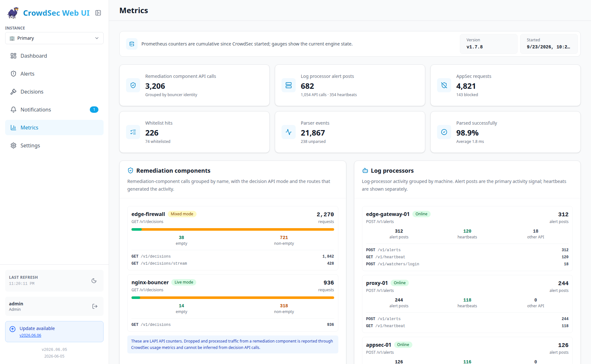This screenshot has width=591, height=364.
Task: Click the Online badge for appsec-01
Action: tap(403, 345)
